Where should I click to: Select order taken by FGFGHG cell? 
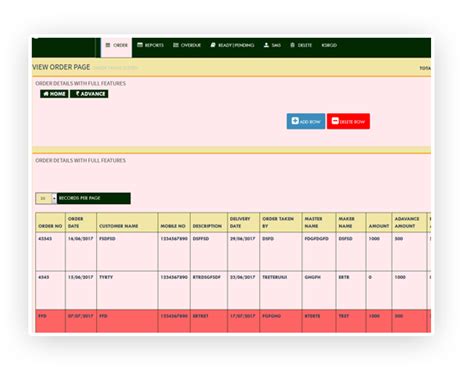click(x=281, y=321)
